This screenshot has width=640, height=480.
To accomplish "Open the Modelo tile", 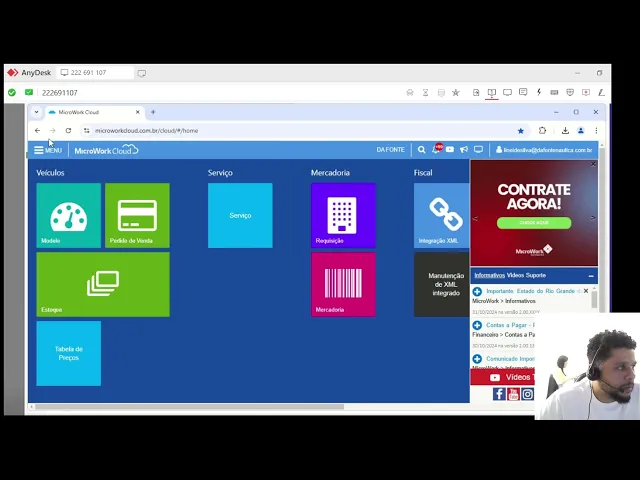I will (69, 215).
